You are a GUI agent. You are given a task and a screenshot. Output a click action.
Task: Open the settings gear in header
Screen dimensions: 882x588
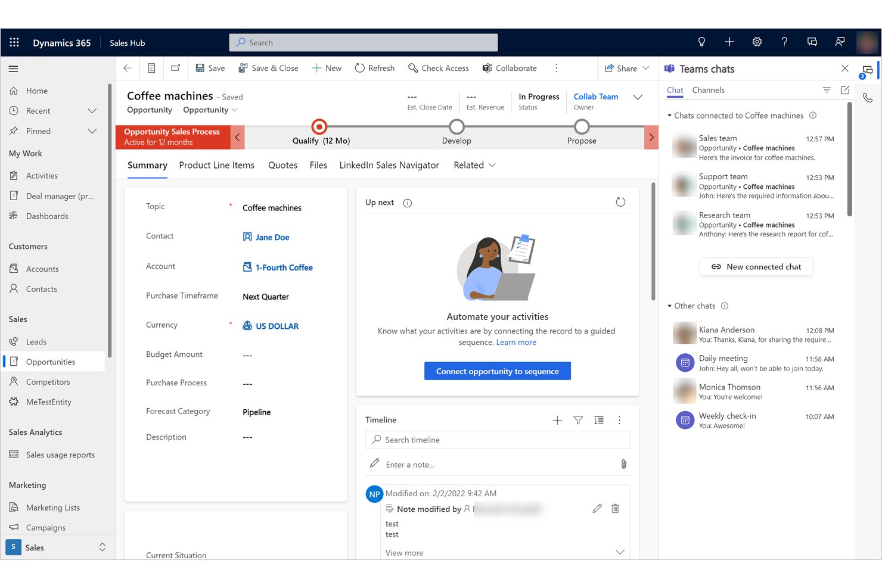point(757,42)
